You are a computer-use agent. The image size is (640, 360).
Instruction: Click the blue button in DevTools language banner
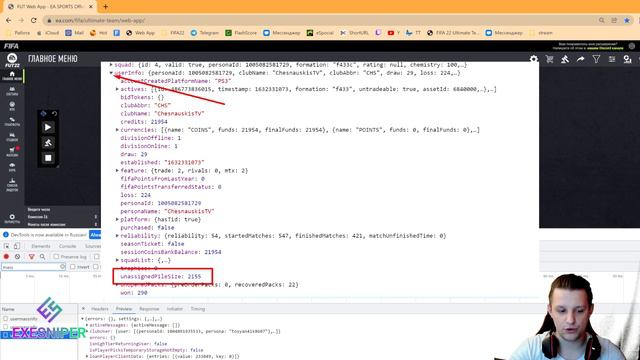[x=96, y=235]
